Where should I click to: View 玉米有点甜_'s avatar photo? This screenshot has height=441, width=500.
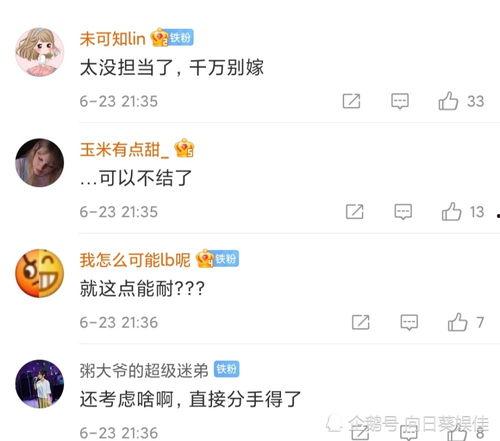click(40, 163)
